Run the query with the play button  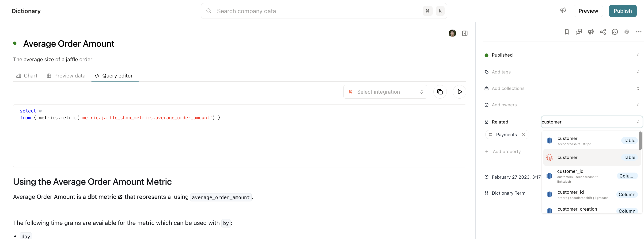[x=459, y=92]
